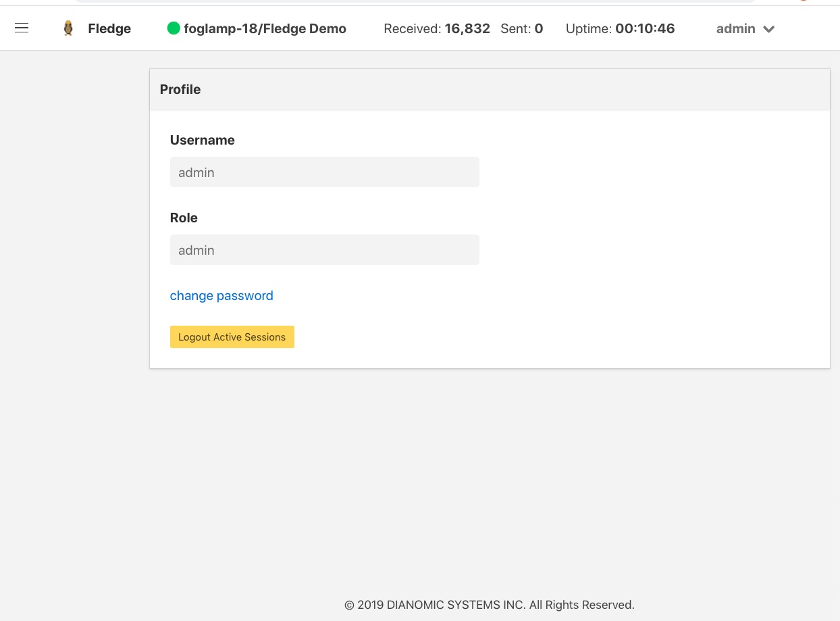
Task: Click the Received count 16,832
Action: tap(467, 28)
